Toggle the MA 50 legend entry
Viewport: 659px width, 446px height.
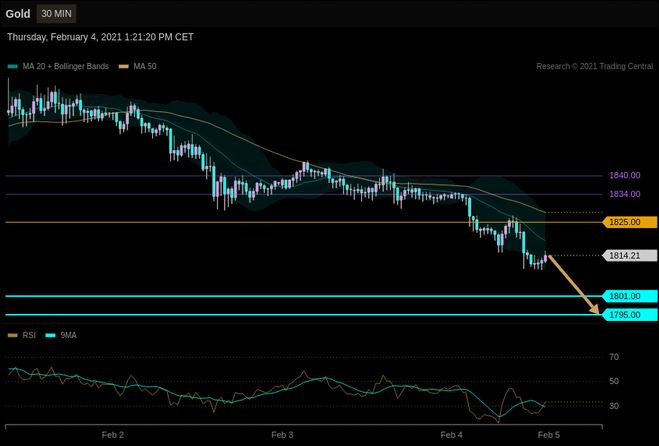click(137, 66)
